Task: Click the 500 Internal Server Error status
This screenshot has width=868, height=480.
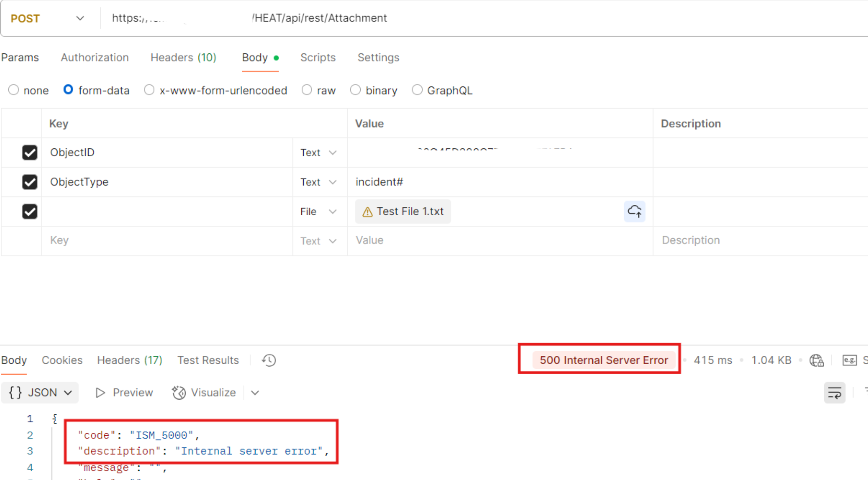Action: pyautogui.click(x=604, y=360)
